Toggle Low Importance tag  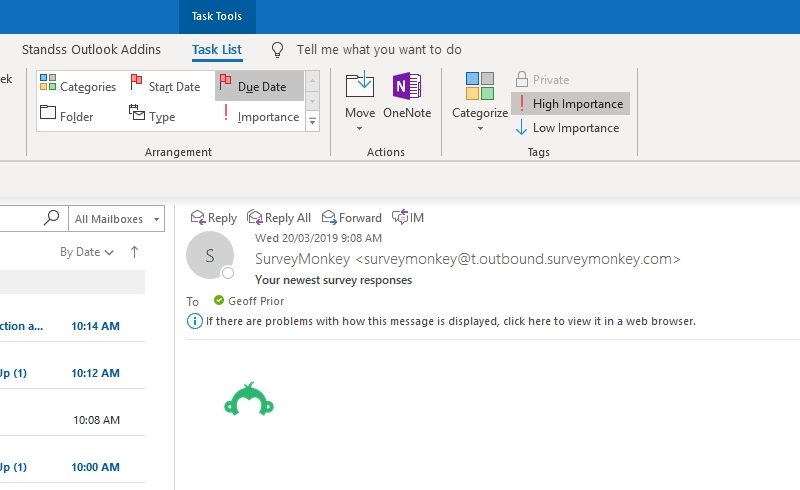567,128
